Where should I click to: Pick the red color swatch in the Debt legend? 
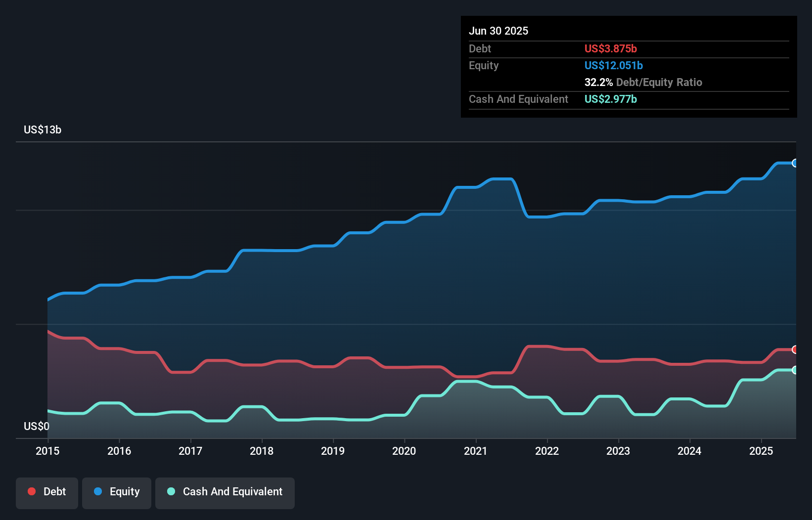tap(31, 491)
